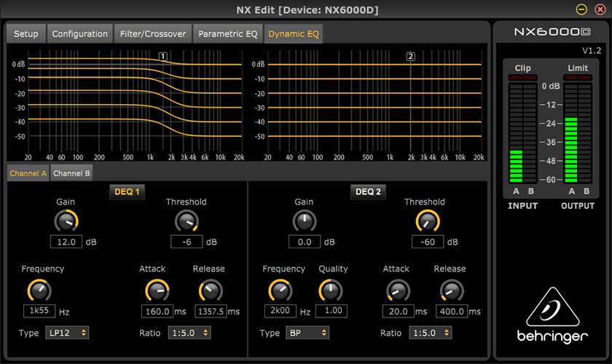
Task: Toggle the DEQ 2 button
Action: coord(368,192)
